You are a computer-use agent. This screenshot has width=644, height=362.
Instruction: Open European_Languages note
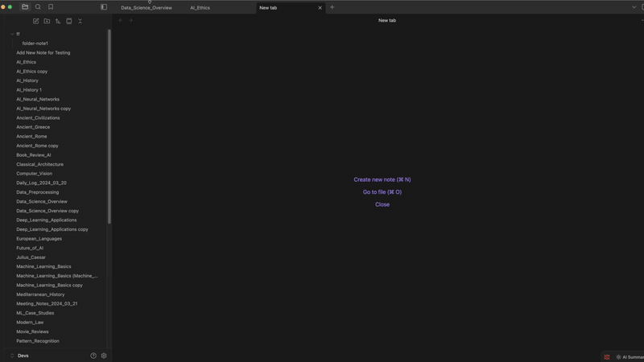tap(39, 239)
